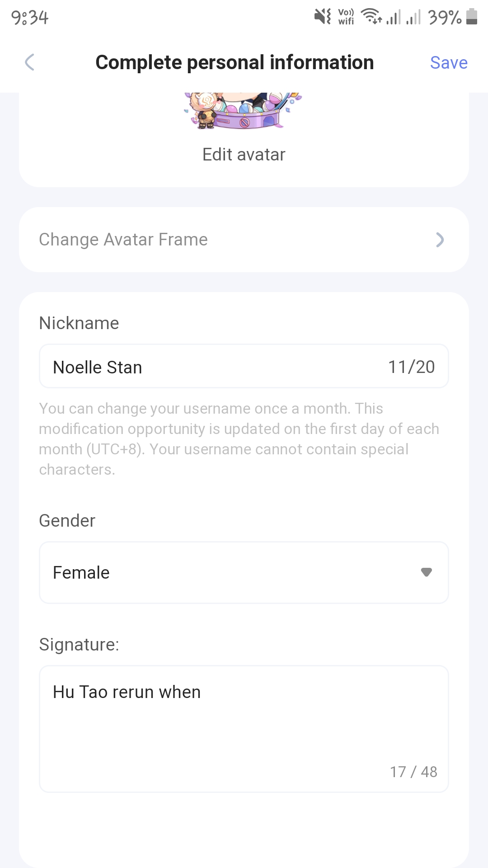Tap the battery icon in status bar
Screen dimensions: 488x868
tap(472, 17)
